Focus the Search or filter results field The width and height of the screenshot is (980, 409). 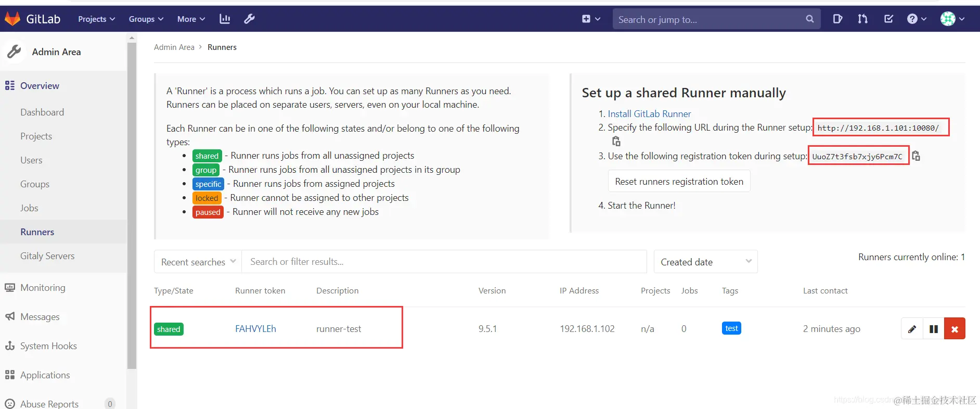(444, 262)
